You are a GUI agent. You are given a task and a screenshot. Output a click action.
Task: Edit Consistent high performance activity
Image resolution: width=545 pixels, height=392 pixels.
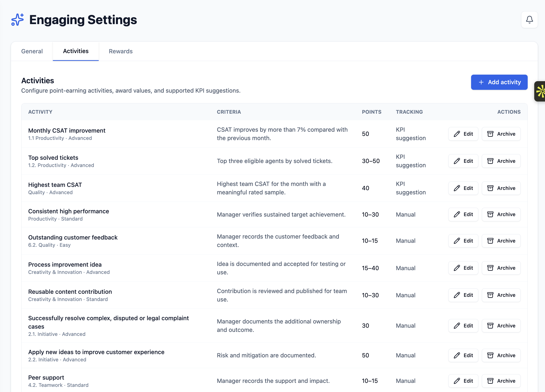coord(463,214)
